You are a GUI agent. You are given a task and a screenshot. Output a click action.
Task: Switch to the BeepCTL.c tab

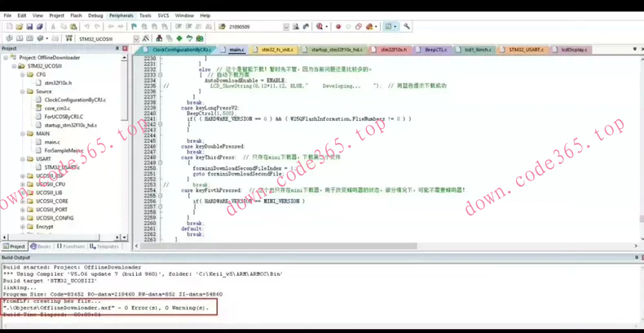click(432, 50)
